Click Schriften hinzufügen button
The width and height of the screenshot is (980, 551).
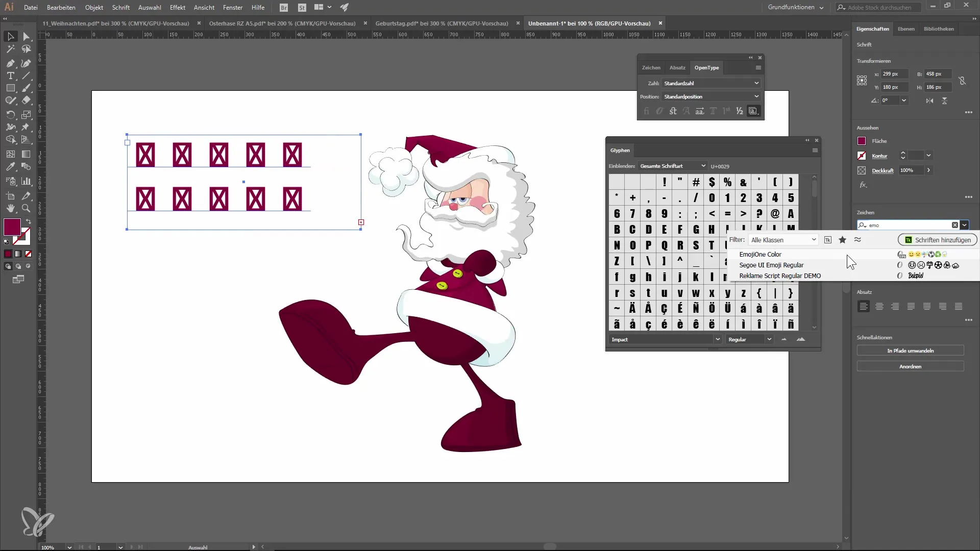(938, 240)
